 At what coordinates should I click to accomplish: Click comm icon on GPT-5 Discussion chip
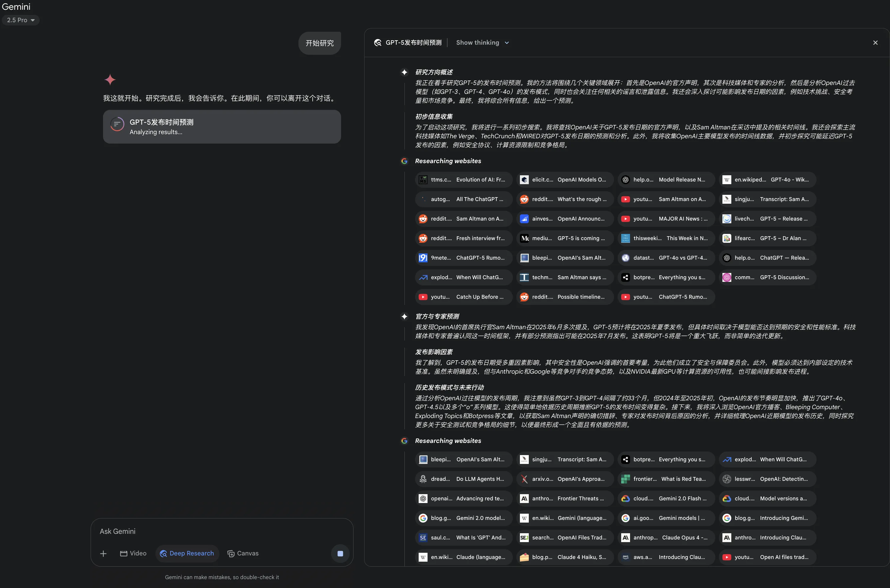pos(727,277)
